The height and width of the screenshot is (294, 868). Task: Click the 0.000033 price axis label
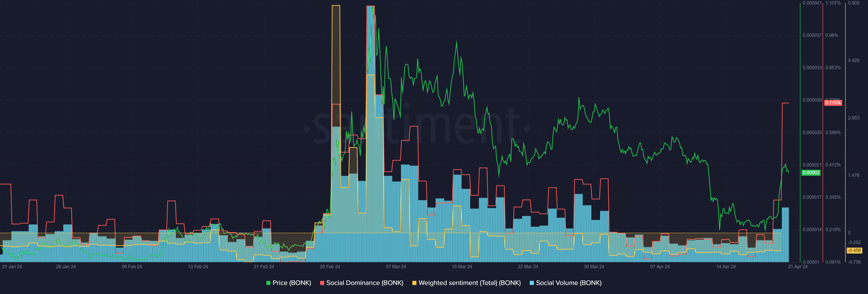tap(812, 68)
